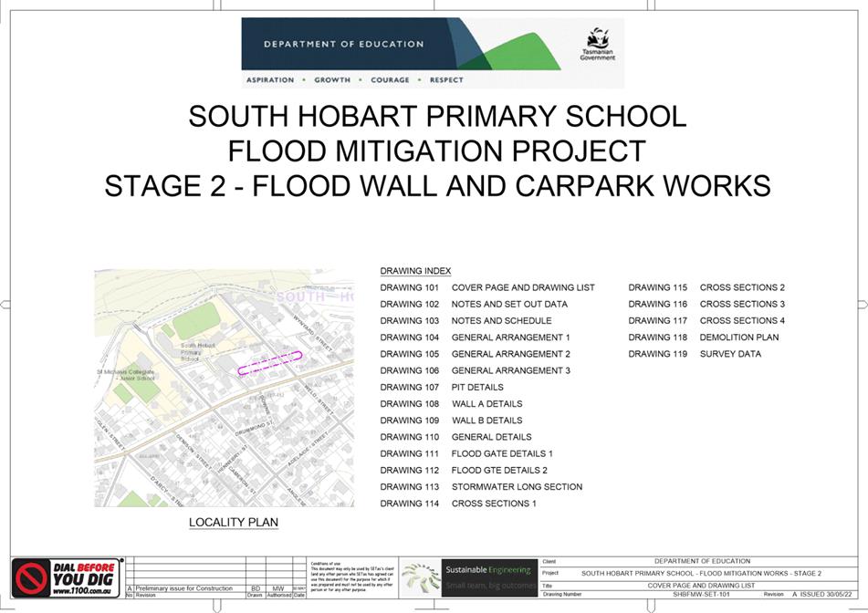Screen dimensions: 868x613
Task: Click the 'Preliminary issue for Construction' revision note
Action: [184, 588]
